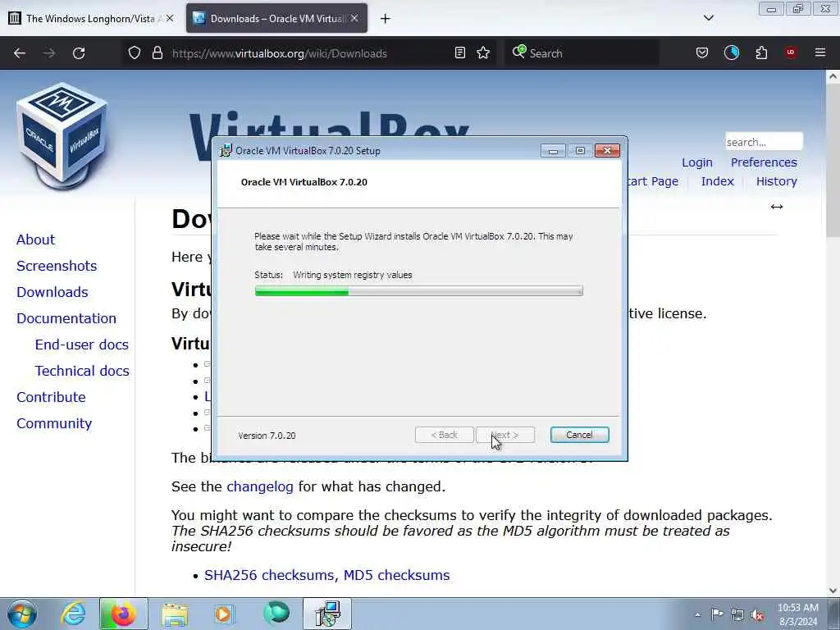Open the About page link

[x=35, y=240]
